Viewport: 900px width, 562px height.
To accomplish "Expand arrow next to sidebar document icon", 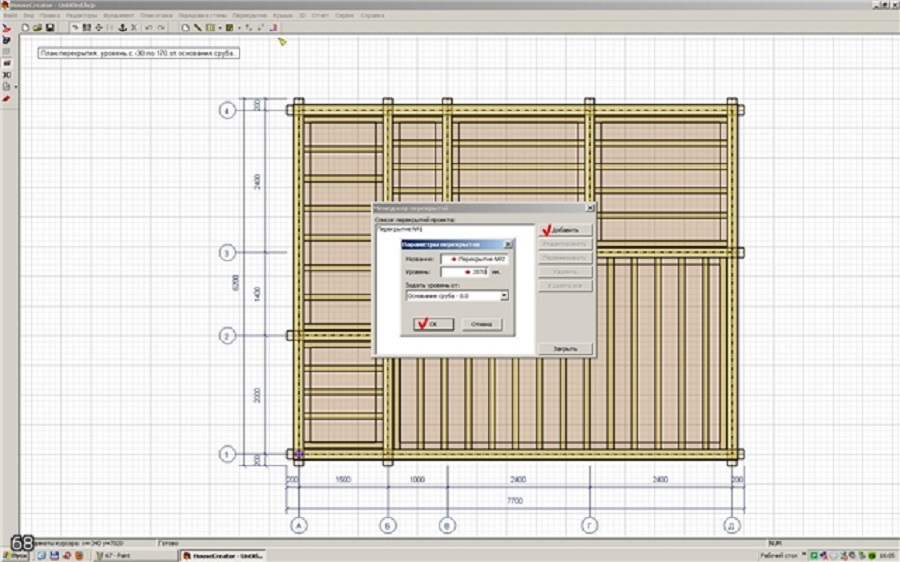I will pos(15,87).
